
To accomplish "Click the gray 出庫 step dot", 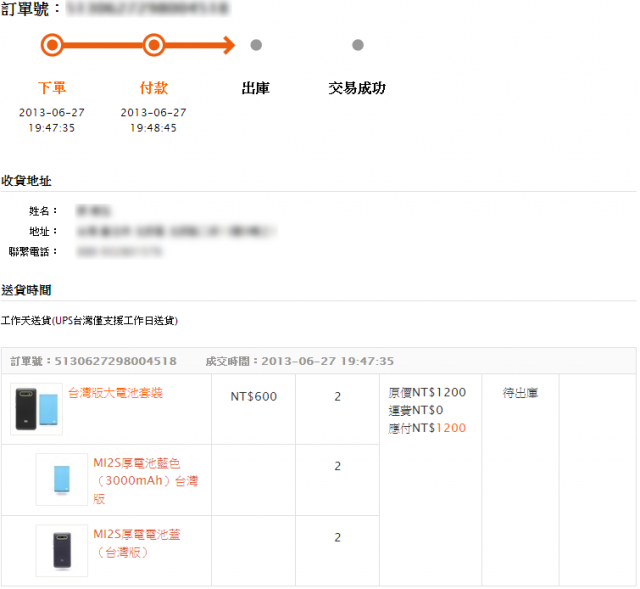I will (x=256, y=45).
